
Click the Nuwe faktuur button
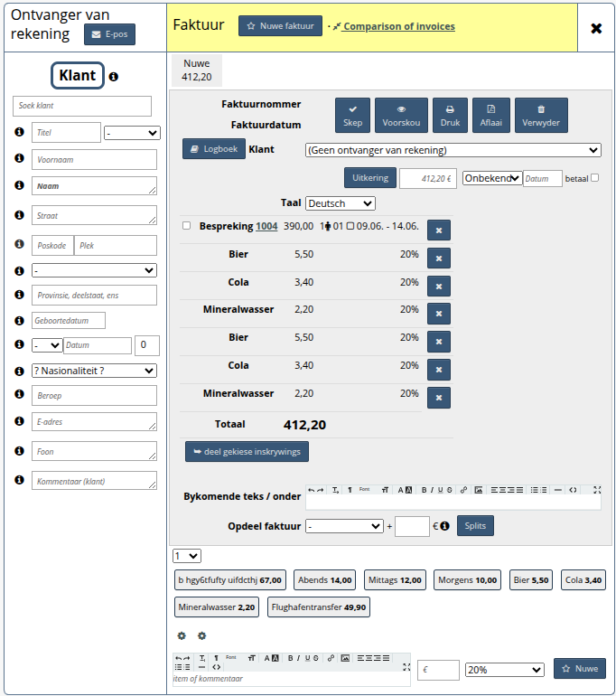click(x=280, y=25)
